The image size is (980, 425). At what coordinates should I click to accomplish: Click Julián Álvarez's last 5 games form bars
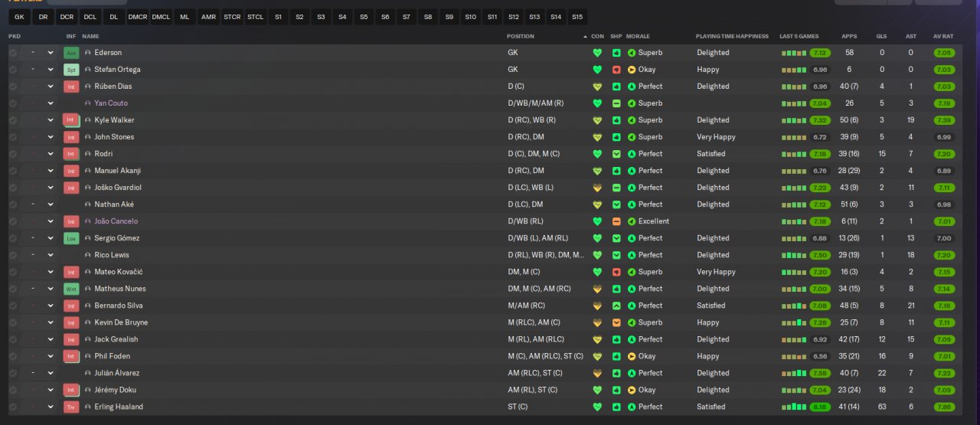point(794,374)
